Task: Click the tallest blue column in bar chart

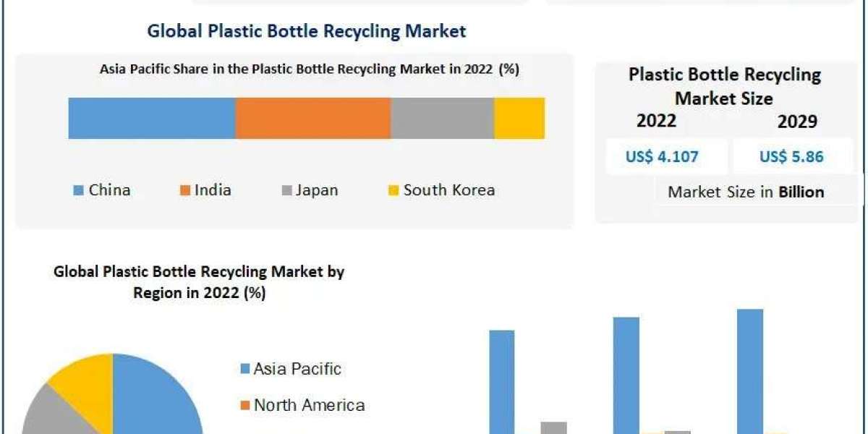Action: click(750, 371)
